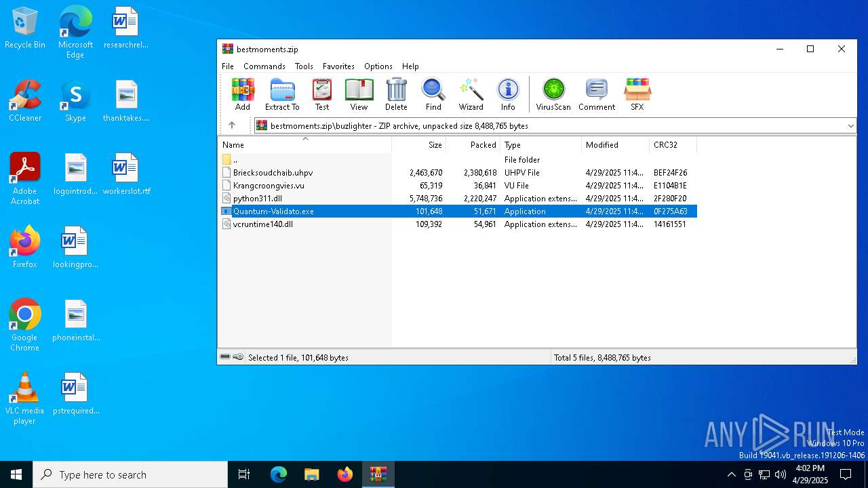Click the archive path address field
The width and height of the screenshot is (868, 488).
pyautogui.click(x=554, y=126)
